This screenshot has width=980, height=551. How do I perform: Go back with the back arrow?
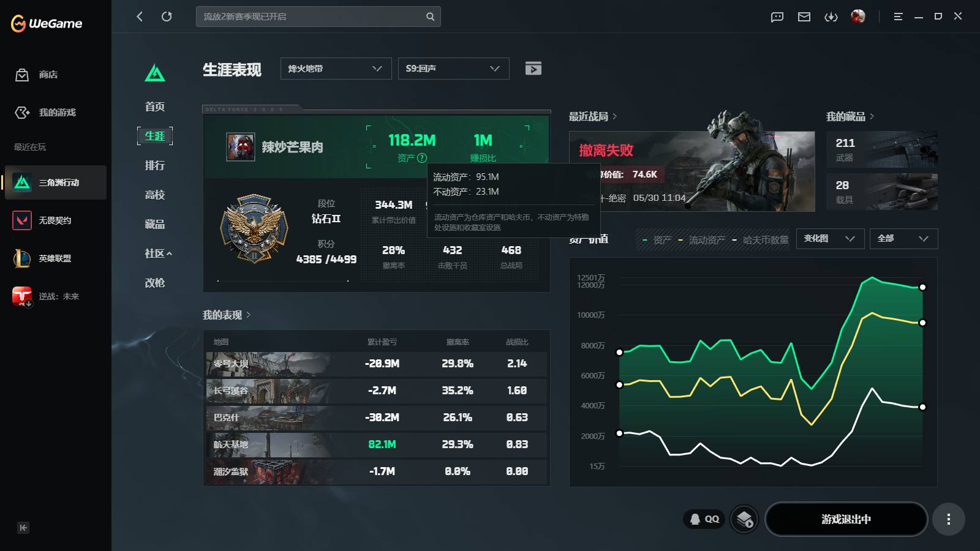(140, 17)
